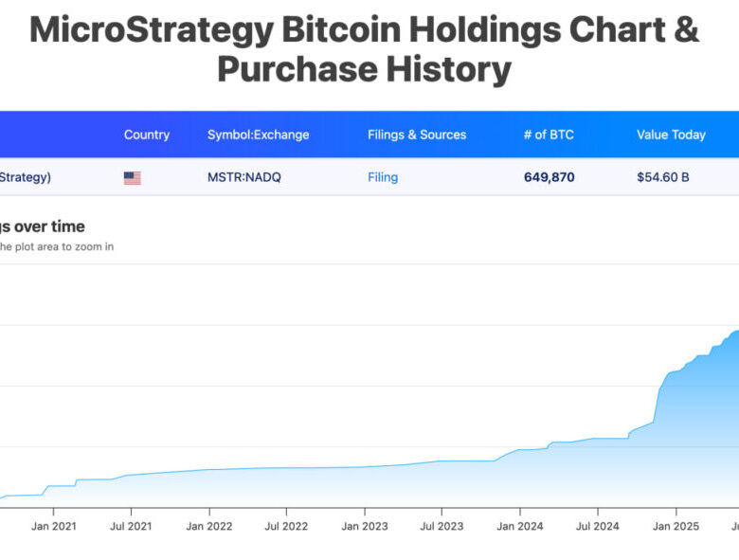Open the Filing link
The image size is (739, 560).
click(383, 177)
